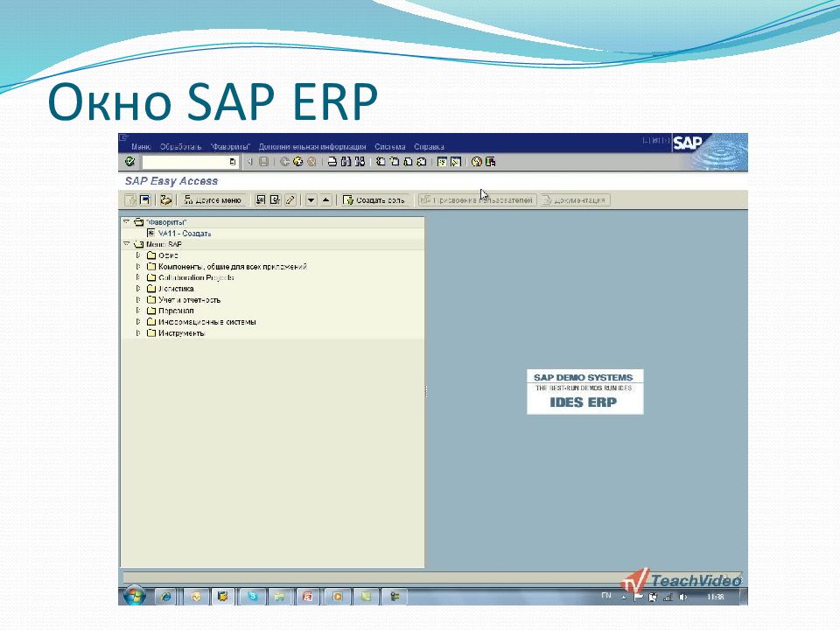Open the Справка menu
Viewport: 840px width, 630px height.
click(x=429, y=146)
